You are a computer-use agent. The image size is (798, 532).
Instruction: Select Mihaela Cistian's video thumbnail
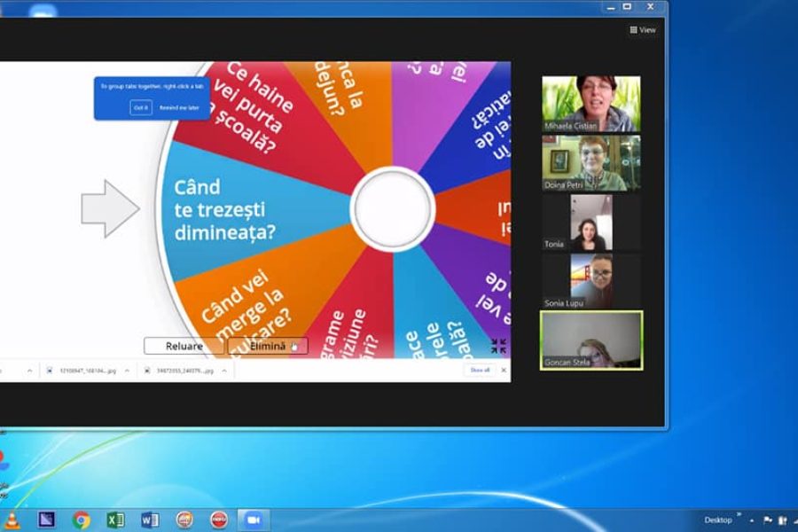pos(591,104)
